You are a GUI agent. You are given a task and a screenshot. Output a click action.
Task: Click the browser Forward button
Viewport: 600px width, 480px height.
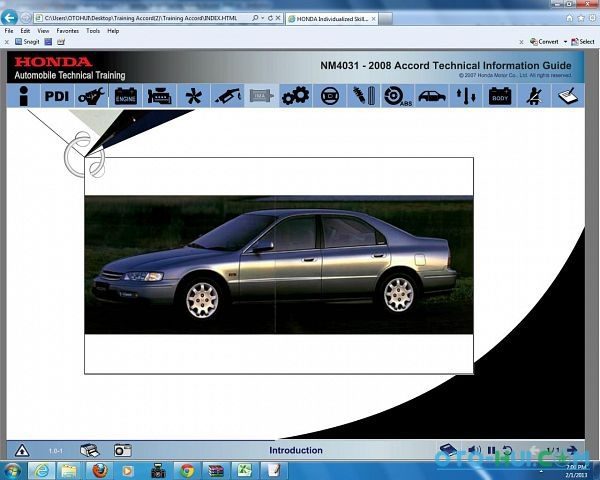[26, 18]
